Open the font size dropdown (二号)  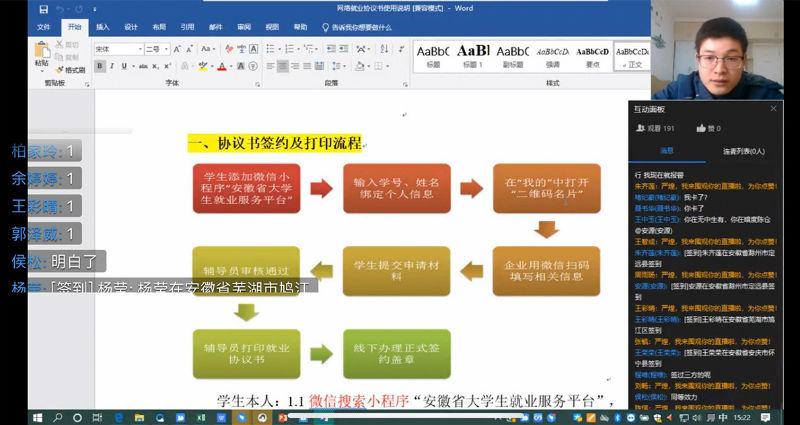click(x=158, y=49)
